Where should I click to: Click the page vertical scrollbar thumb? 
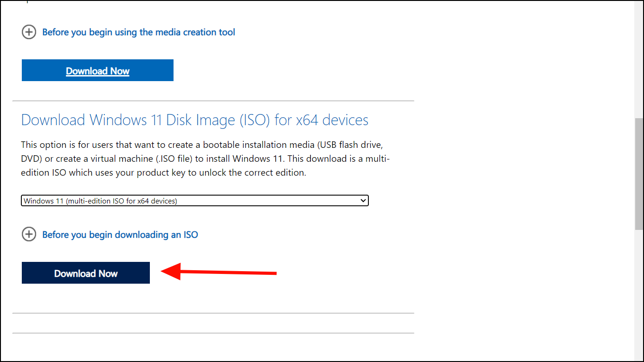coord(639,174)
